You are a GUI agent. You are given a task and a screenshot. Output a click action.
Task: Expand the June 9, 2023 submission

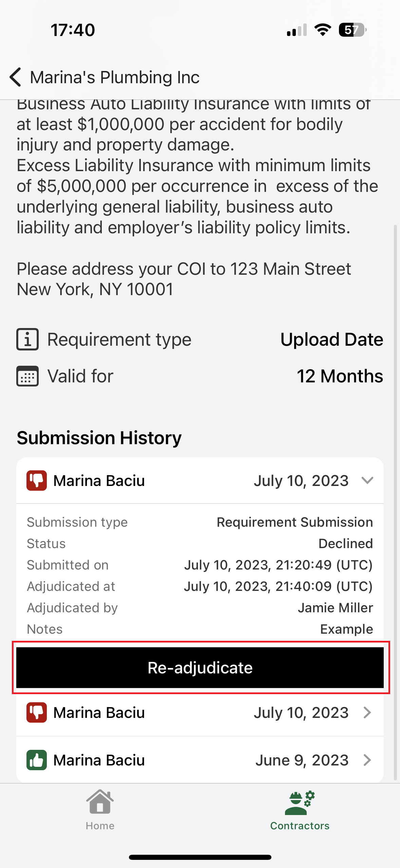(x=367, y=760)
